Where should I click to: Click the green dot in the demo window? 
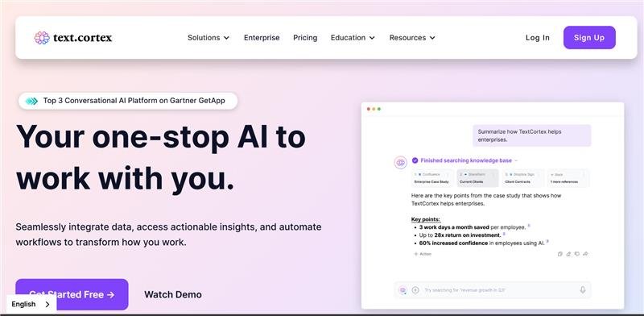pos(379,109)
